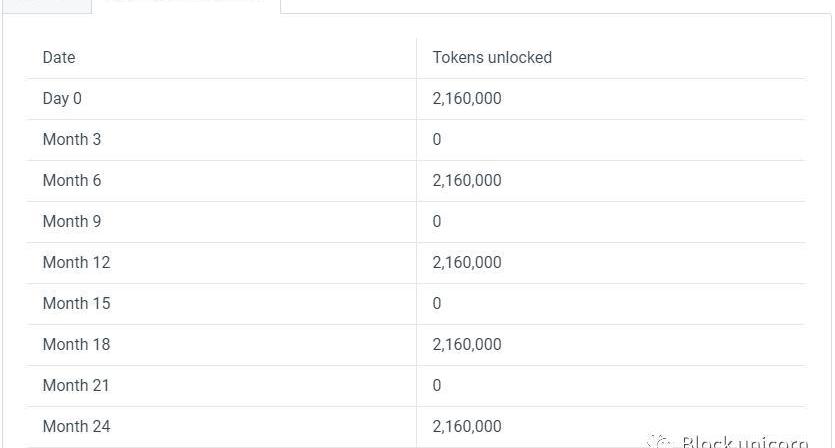The height and width of the screenshot is (448, 835).
Task: Click the Date column header
Action: pos(59,58)
